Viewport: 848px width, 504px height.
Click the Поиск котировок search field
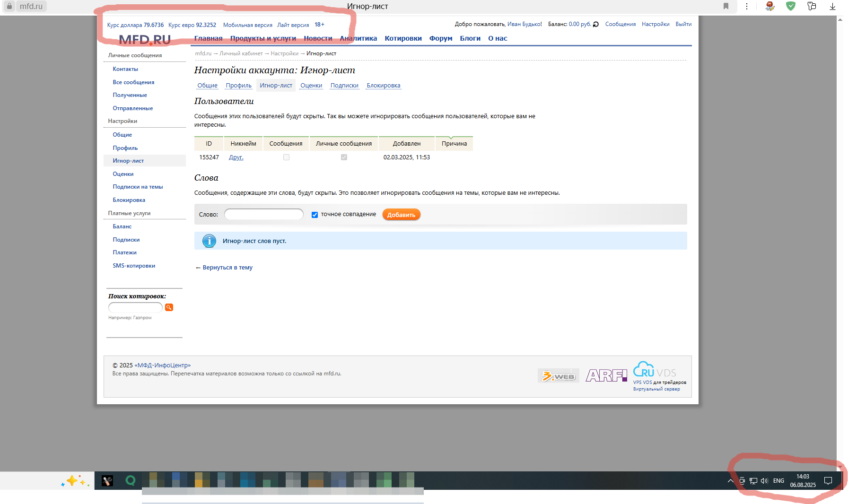point(135,307)
